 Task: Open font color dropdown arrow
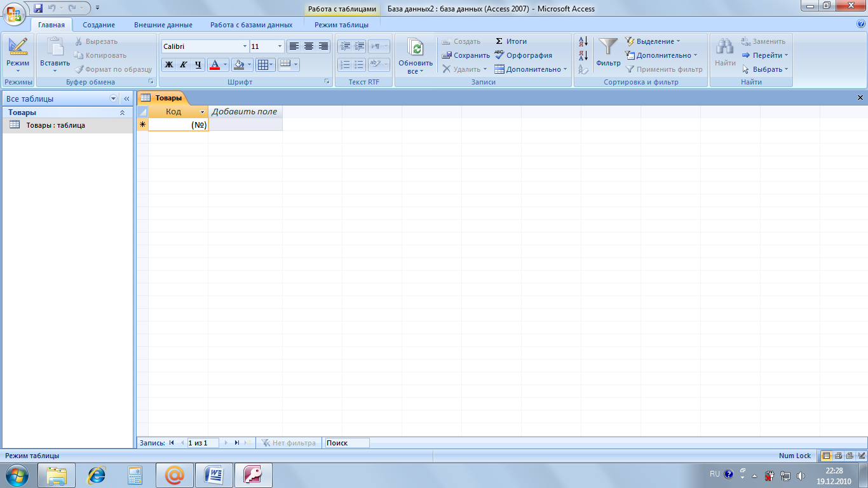click(x=226, y=65)
